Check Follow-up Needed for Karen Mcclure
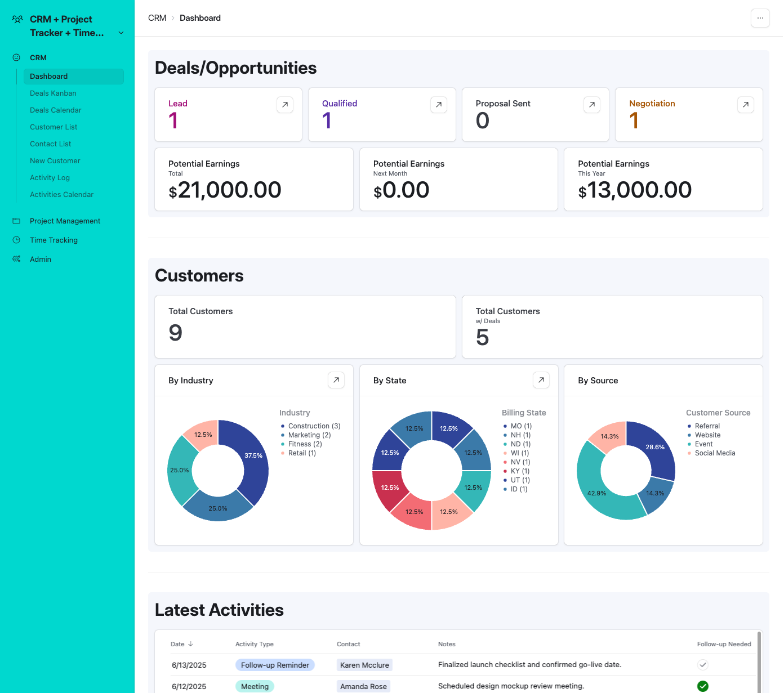 [702, 665]
